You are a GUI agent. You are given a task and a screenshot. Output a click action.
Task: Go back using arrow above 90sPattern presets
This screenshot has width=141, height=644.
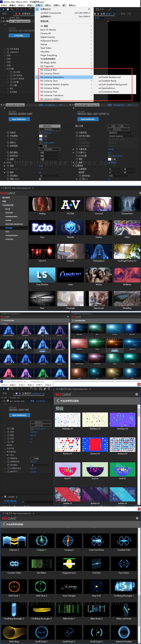[58, 401]
